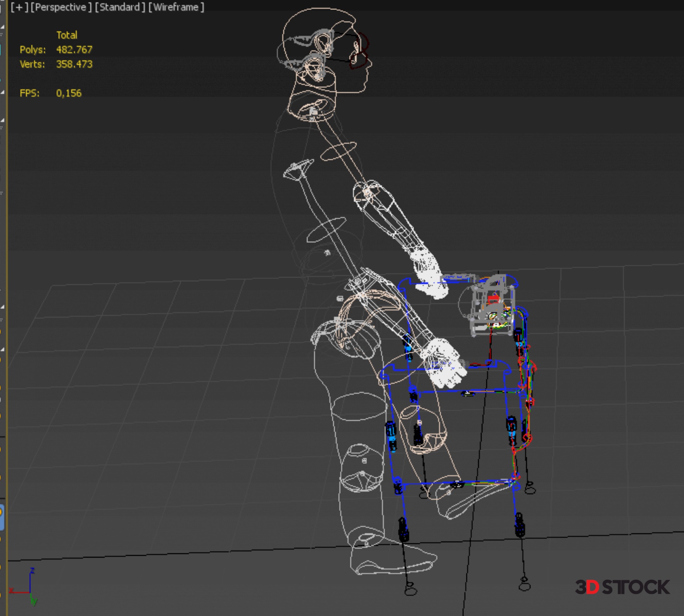Viewport: 684px width, 616px height.
Task: Open the Standard lighting and shadows menu
Action: [x=120, y=7]
